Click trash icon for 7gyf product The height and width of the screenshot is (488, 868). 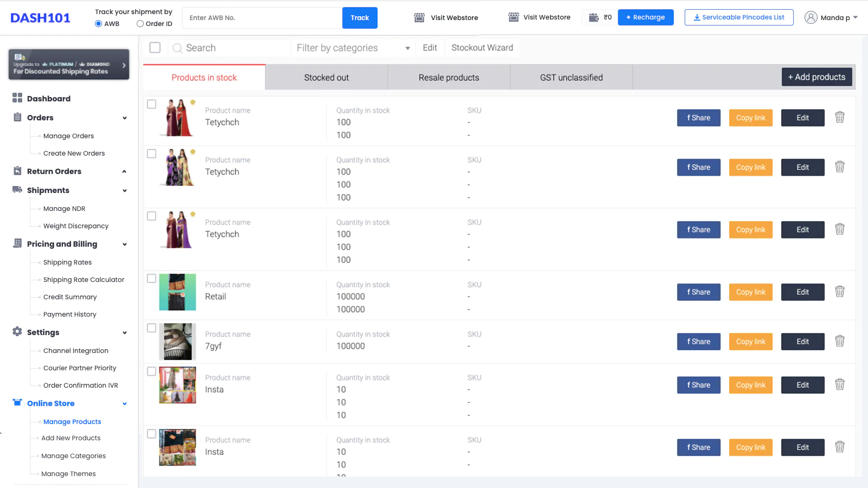pos(839,341)
